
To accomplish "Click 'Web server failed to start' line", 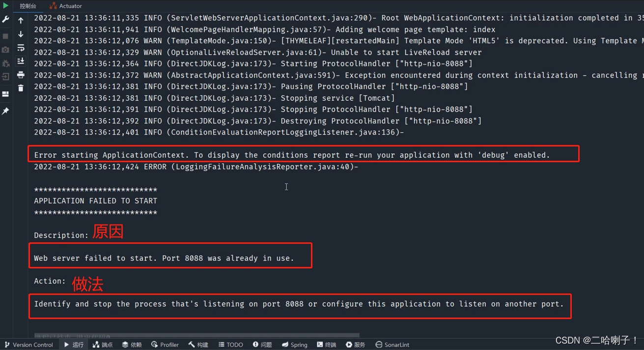I will (x=164, y=258).
